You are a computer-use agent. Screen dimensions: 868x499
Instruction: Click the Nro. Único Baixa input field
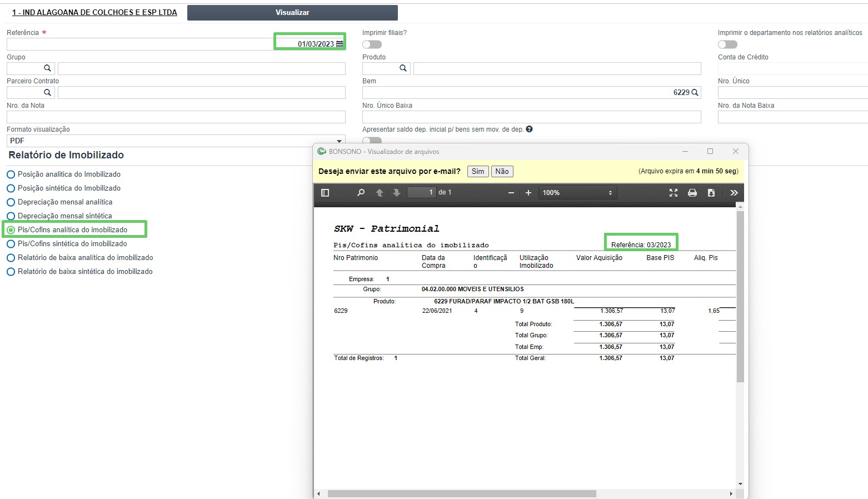[532, 117]
